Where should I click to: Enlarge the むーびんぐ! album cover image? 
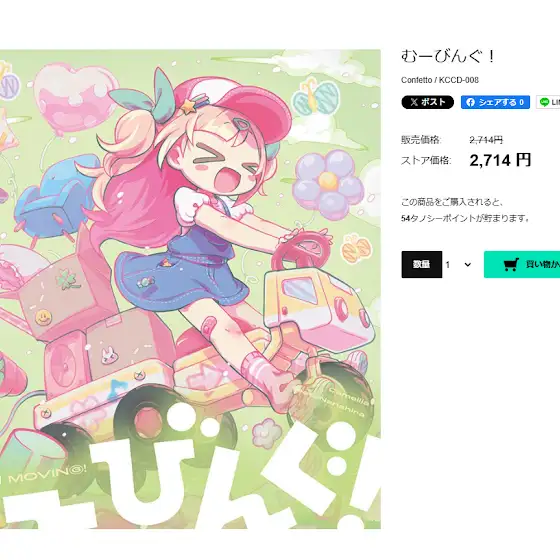[x=190, y=289]
